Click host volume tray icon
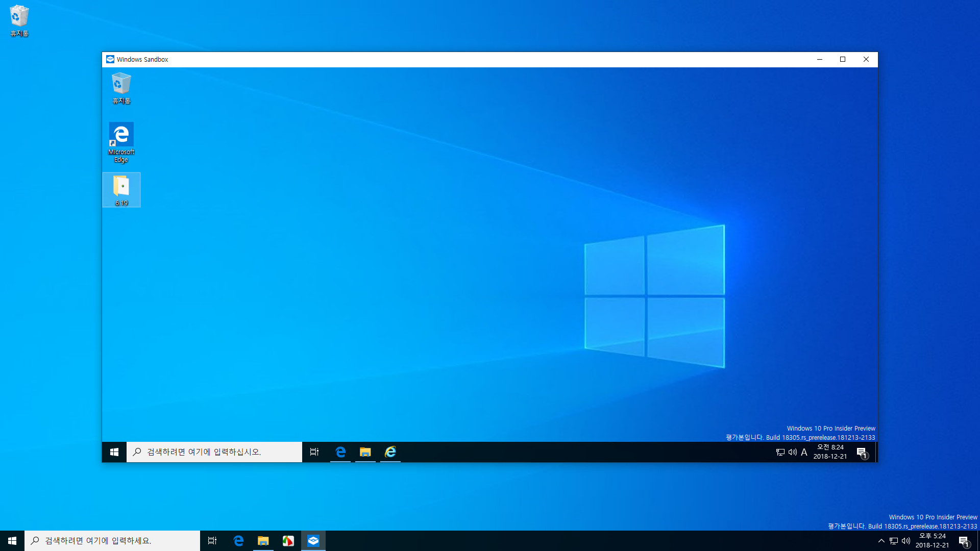The width and height of the screenshot is (980, 551). pyautogui.click(x=906, y=541)
